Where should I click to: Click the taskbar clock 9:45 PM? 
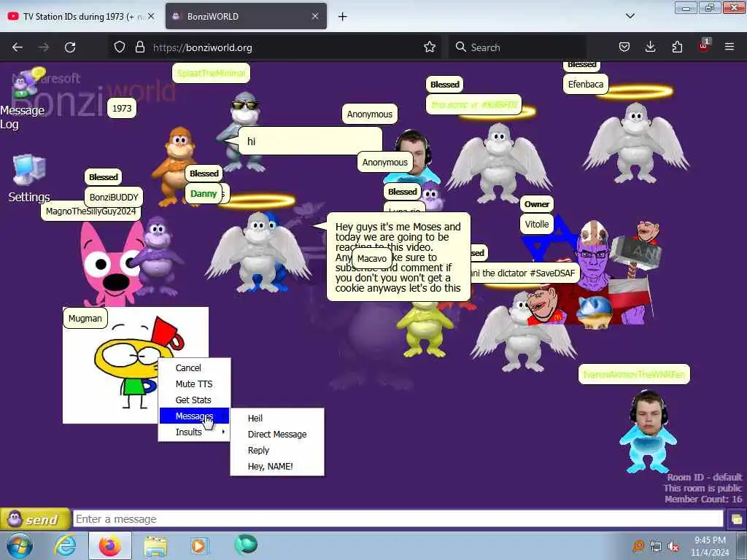(710, 546)
